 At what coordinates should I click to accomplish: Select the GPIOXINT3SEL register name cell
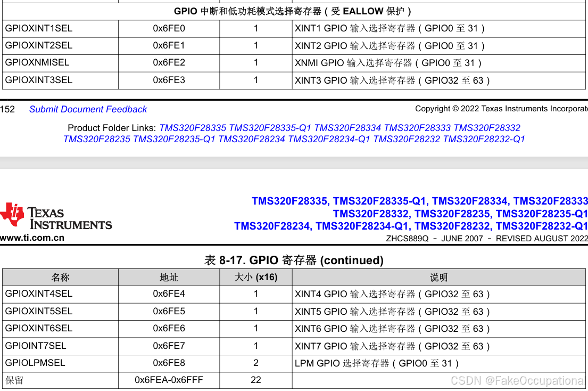[60, 80]
